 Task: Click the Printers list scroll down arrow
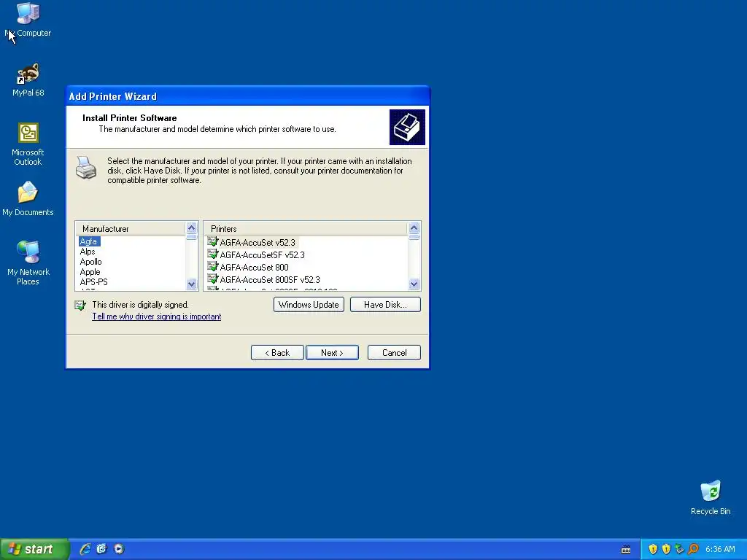[x=414, y=284]
